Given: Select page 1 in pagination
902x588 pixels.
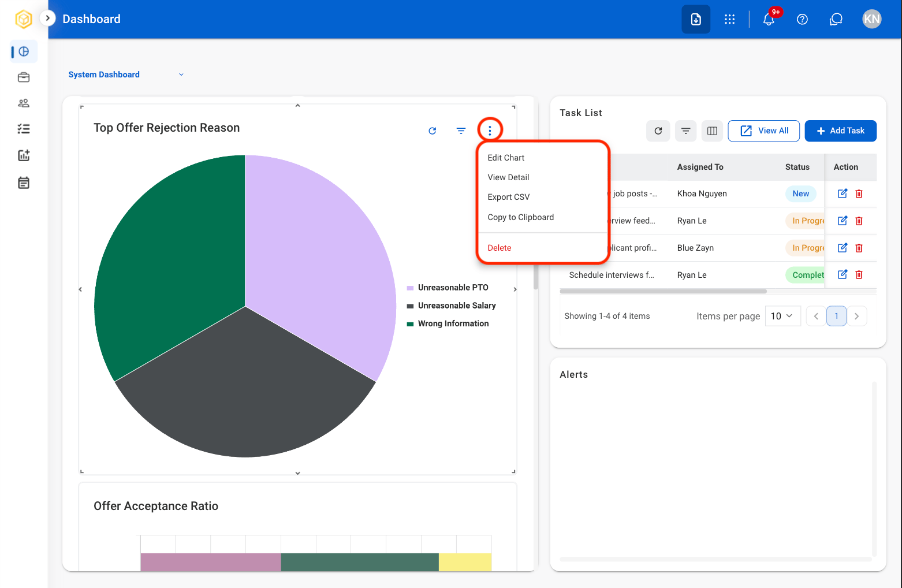Looking at the screenshot, I should tap(836, 316).
